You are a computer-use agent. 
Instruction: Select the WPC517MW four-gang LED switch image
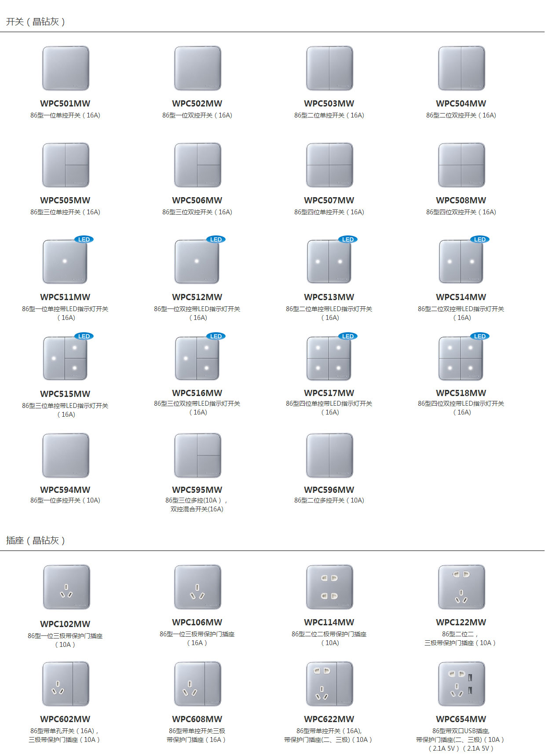click(x=329, y=358)
